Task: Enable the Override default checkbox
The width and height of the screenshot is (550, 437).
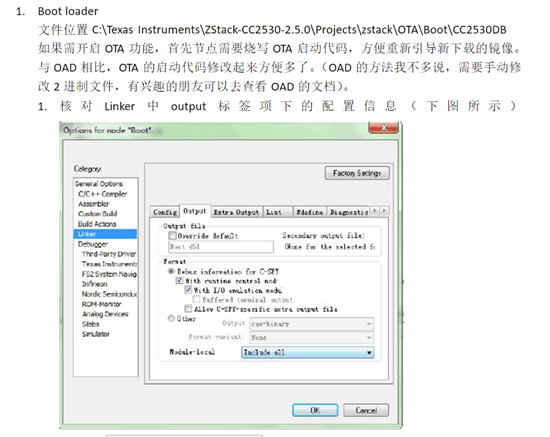Action: (x=172, y=235)
